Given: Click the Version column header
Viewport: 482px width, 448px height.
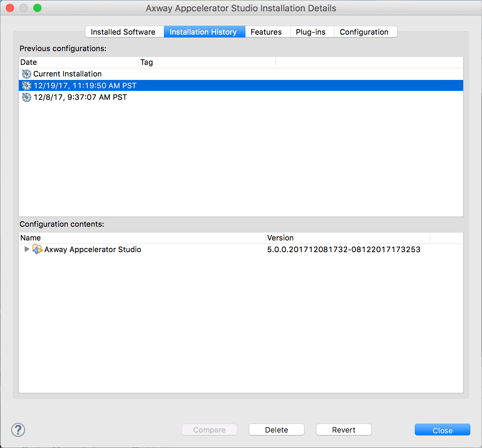Looking at the screenshot, I should coord(348,238).
